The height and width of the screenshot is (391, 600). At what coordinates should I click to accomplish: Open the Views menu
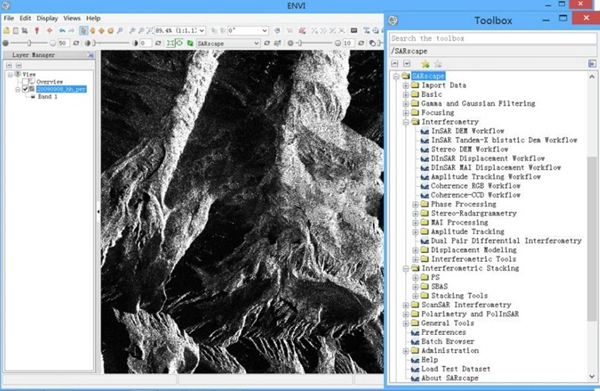point(72,18)
